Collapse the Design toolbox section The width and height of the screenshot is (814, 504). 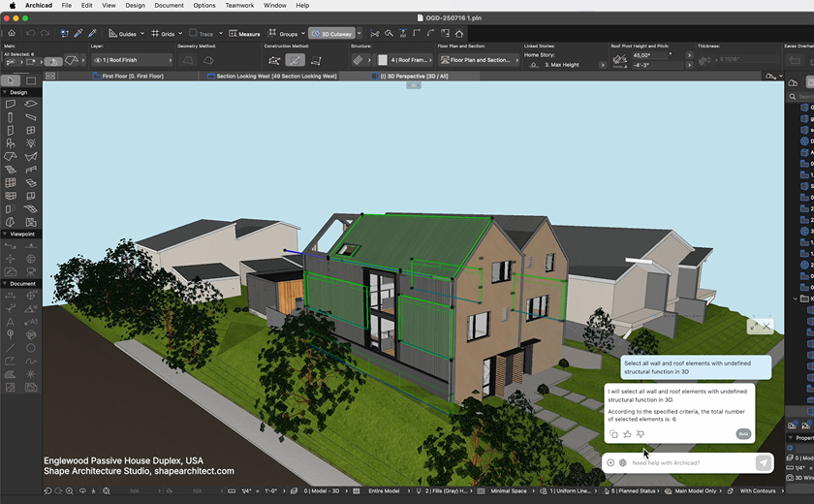pos(5,92)
